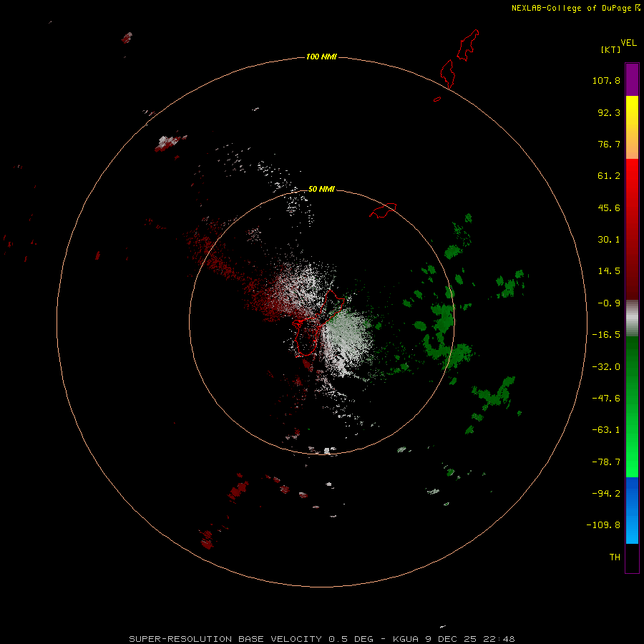644x644 pixels.
Task: Click the small island outline near the 50 NMI ring
Action: point(383,210)
